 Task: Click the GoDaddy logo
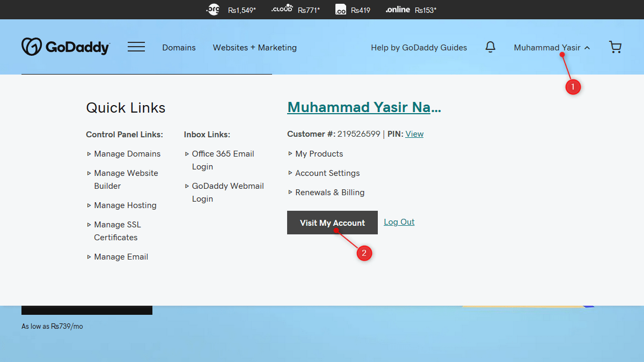point(65,47)
